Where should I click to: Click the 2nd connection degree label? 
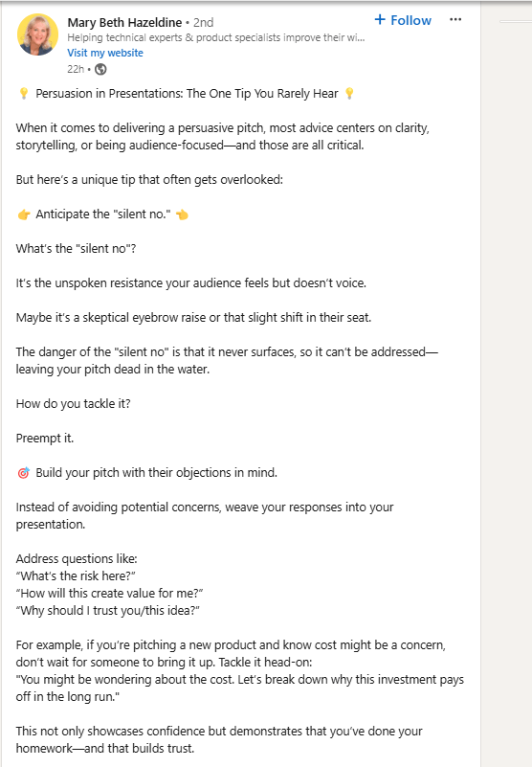204,22
